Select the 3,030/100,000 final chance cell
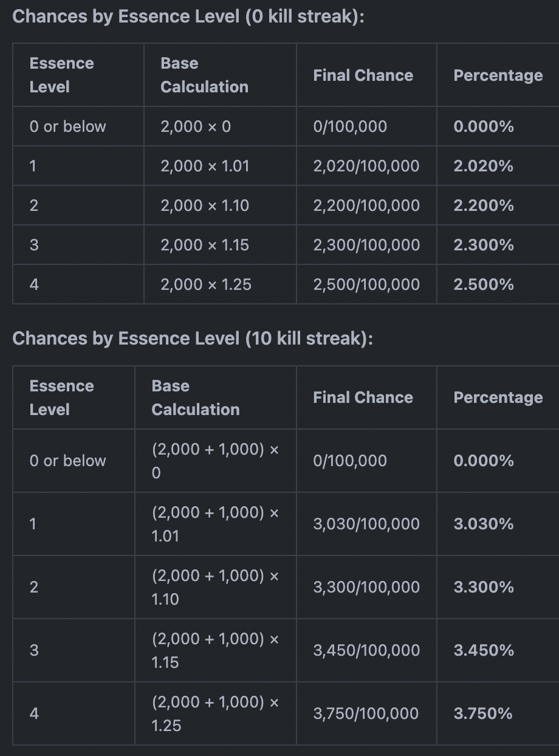Screen dimensions: 559x756 click(x=366, y=524)
